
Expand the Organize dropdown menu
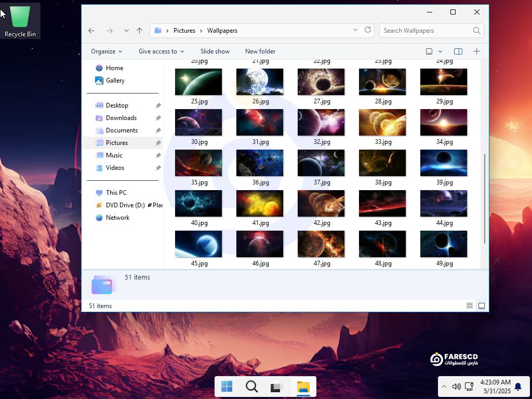[107, 51]
